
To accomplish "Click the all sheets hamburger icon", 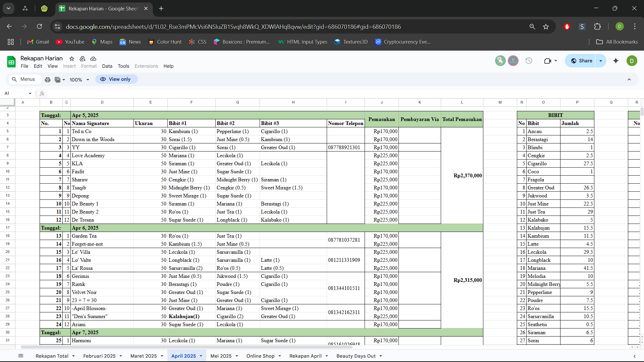I will click(x=21, y=356).
